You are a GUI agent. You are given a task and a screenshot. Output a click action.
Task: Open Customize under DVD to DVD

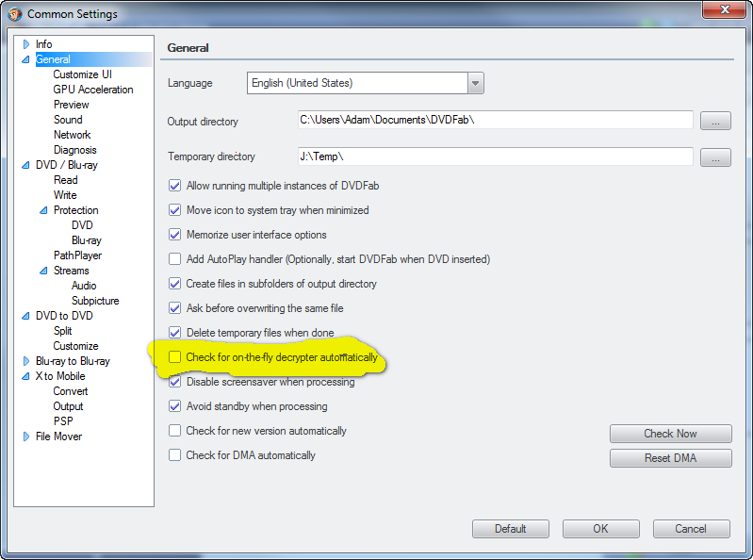point(76,346)
